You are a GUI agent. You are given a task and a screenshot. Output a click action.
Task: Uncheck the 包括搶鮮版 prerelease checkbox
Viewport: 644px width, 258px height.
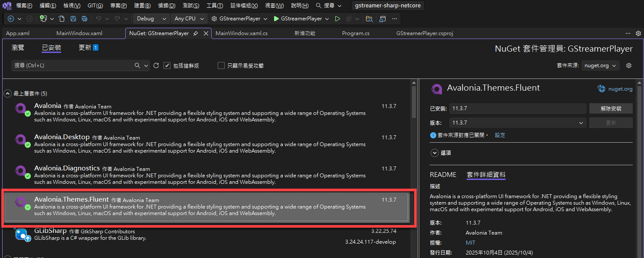167,65
